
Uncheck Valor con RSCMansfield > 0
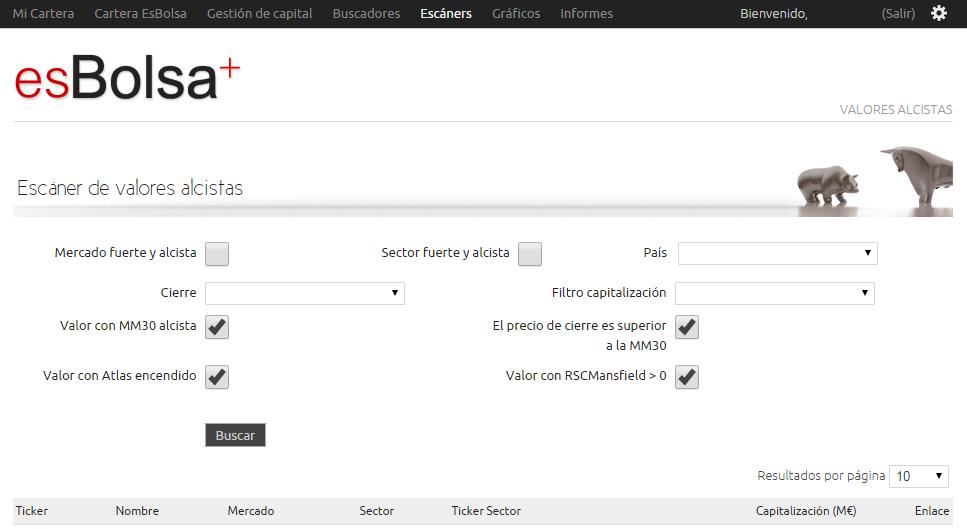click(687, 377)
